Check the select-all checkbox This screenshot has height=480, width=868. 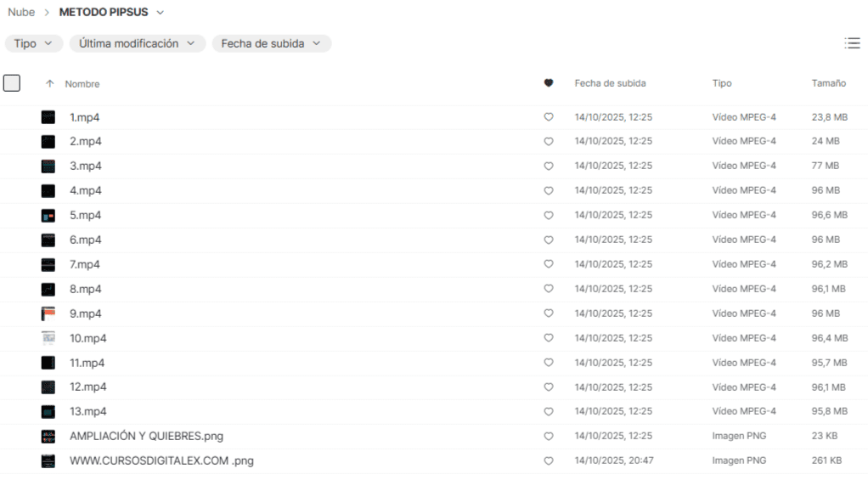pos(12,83)
